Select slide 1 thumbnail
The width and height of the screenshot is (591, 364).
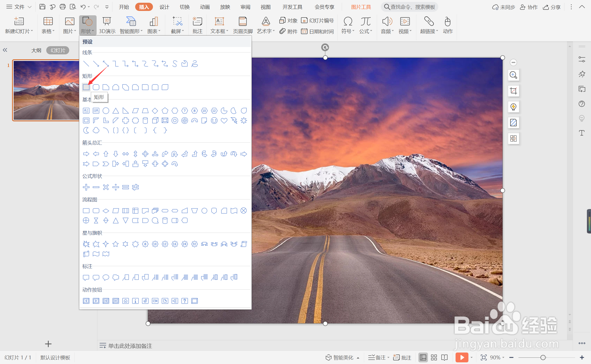click(x=47, y=90)
